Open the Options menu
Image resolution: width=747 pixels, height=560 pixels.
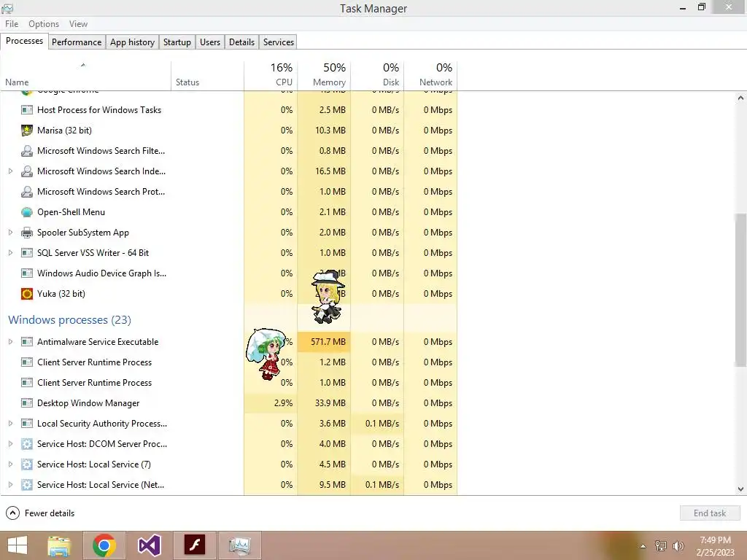click(44, 24)
